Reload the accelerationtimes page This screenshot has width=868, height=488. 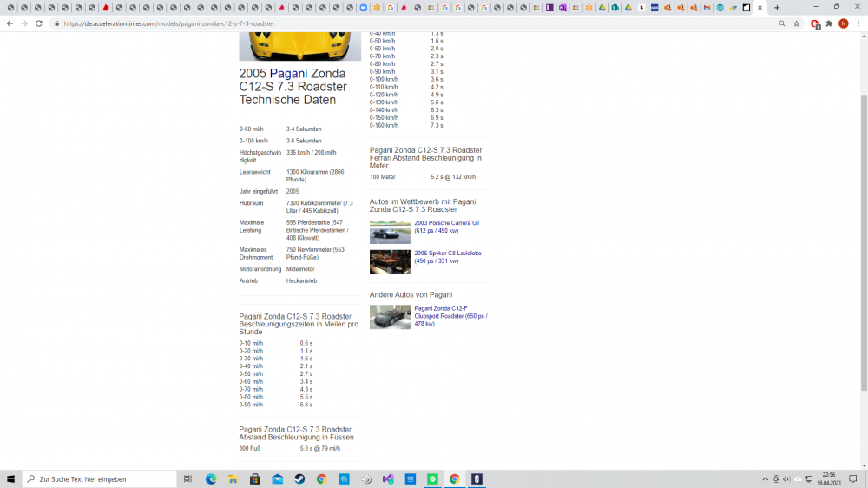[x=39, y=23]
